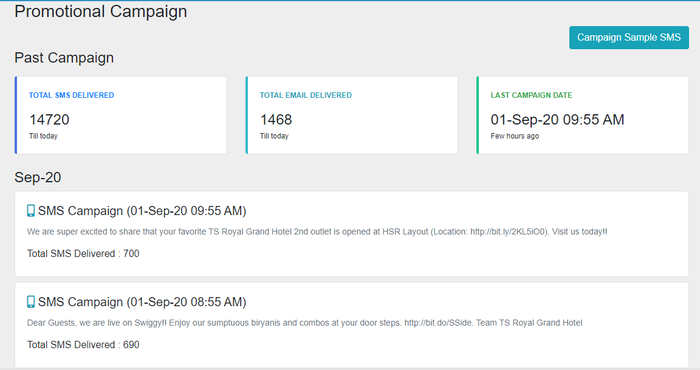This screenshot has height=370, width=700.
Task: Click the phone icon for 08:55 AM campaign
Action: pyautogui.click(x=31, y=302)
